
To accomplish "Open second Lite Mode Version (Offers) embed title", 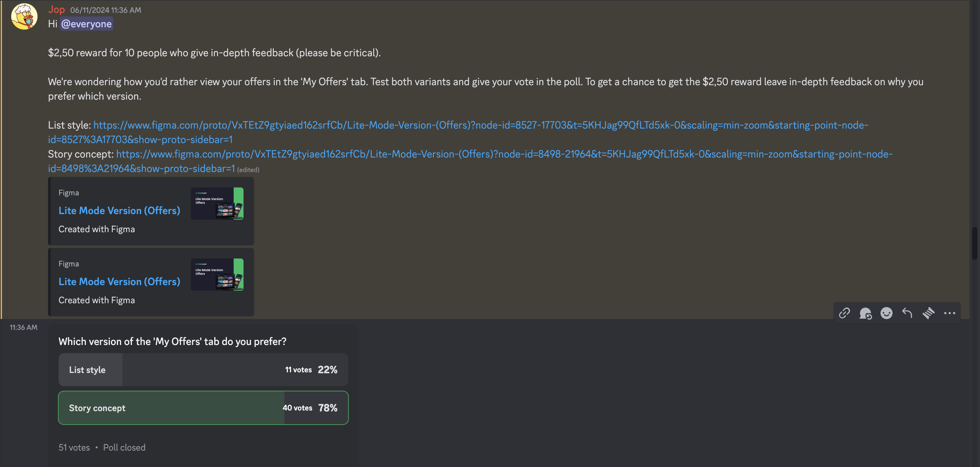I will coord(119,282).
